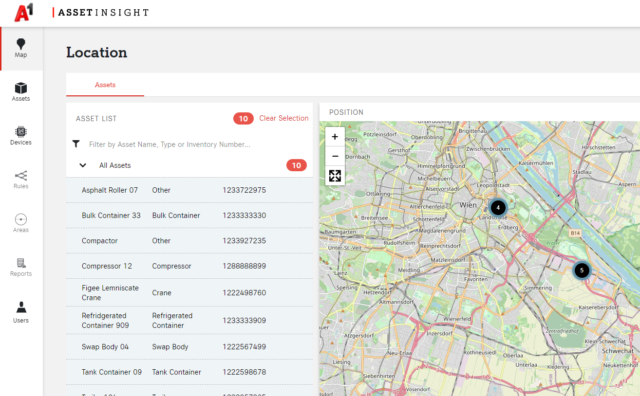Click the A1 logo
640x396 pixels.
click(x=24, y=13)
